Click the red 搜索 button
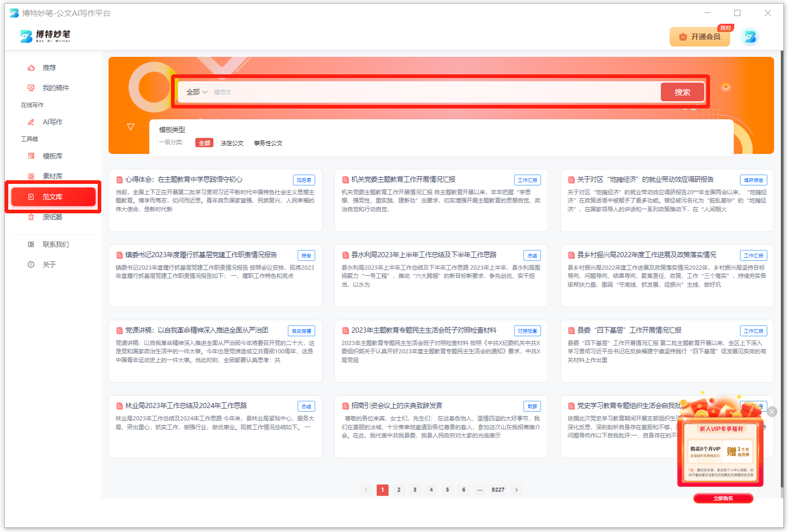This screenshot has height=532, width=788. pos(683,92)
